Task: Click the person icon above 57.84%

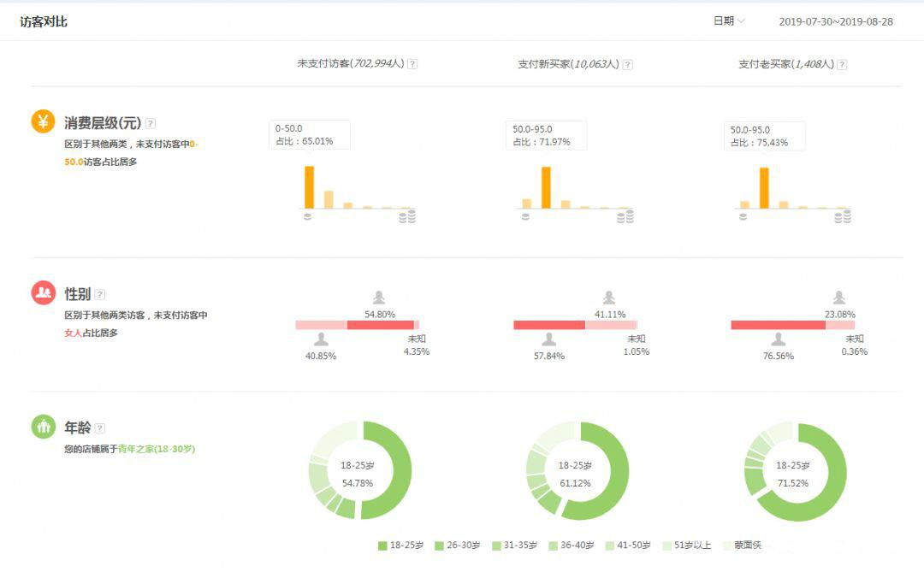Action: click(x=549, y=339)
